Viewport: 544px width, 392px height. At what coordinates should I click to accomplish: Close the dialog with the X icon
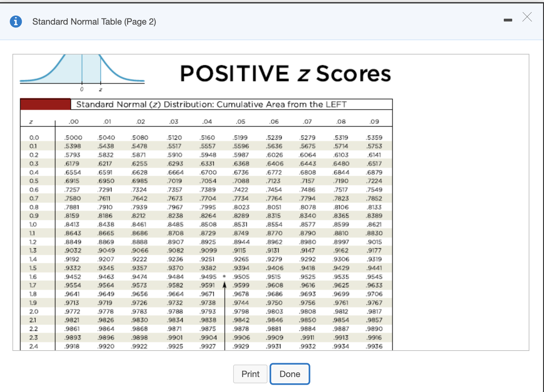(x=527, y=17)
